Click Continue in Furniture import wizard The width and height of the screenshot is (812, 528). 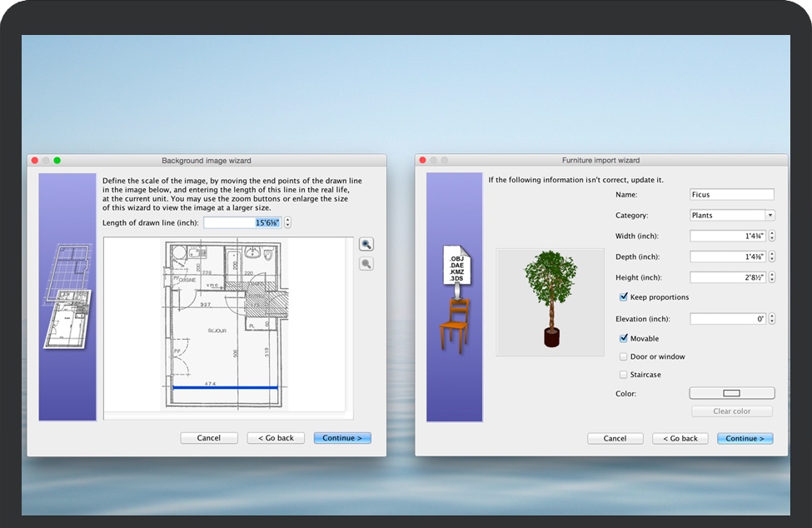[745, 438]
